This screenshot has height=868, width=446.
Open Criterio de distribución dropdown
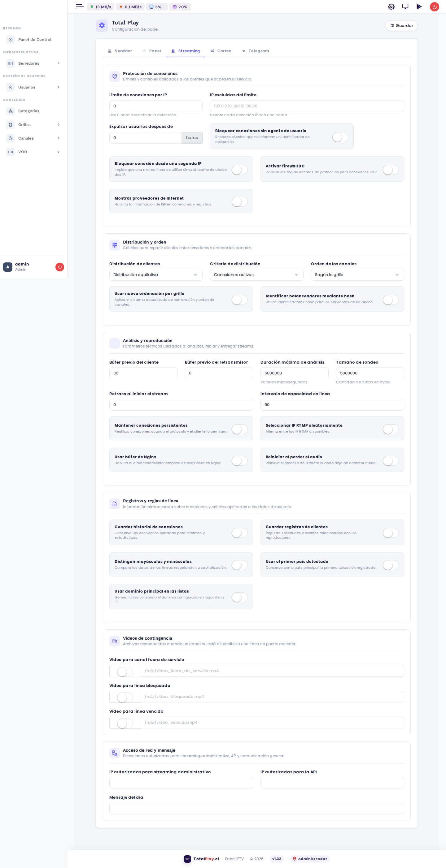[x=256, y=274]
